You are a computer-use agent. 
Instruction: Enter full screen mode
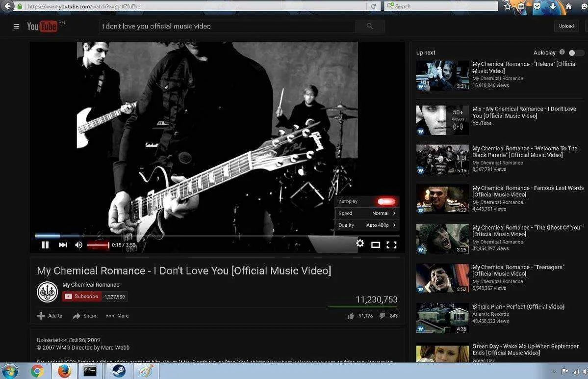(x=391, y=245)
